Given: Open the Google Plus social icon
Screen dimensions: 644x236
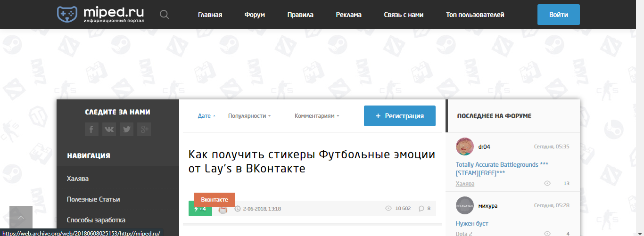Looking at the screenshot, I should tap(144, 129).
